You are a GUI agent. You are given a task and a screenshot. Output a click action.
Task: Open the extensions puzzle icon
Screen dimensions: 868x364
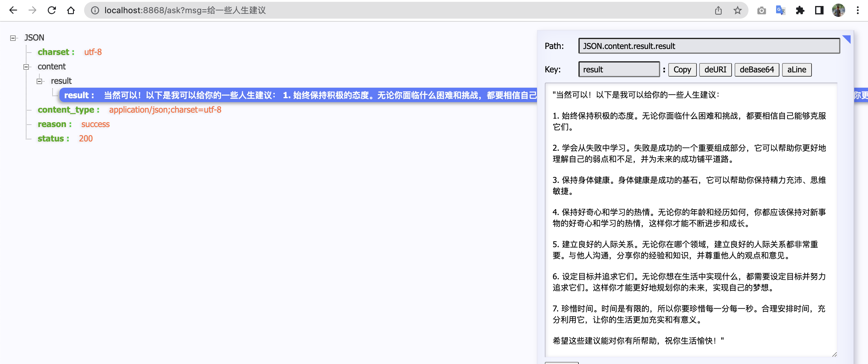coord(800,11)
